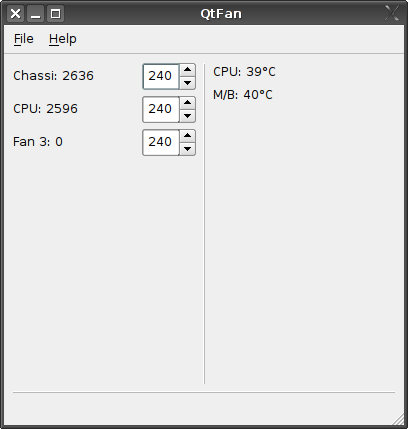Select the 'Fan 3: 0' label
This screenshot has width=408, height=429.
tap(38, 142)
